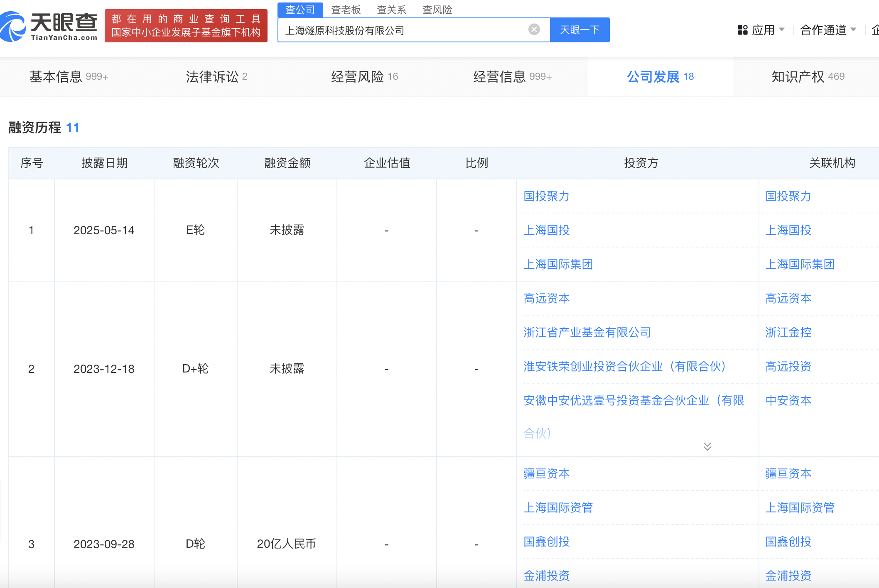Open the 公司发展 tab
The image size is (879, 588).
point(660,77)
